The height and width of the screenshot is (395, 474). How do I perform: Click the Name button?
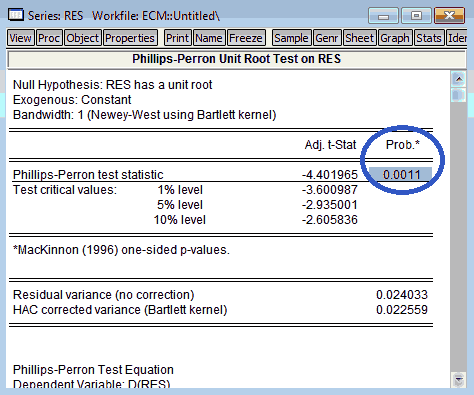click(209, 38)
